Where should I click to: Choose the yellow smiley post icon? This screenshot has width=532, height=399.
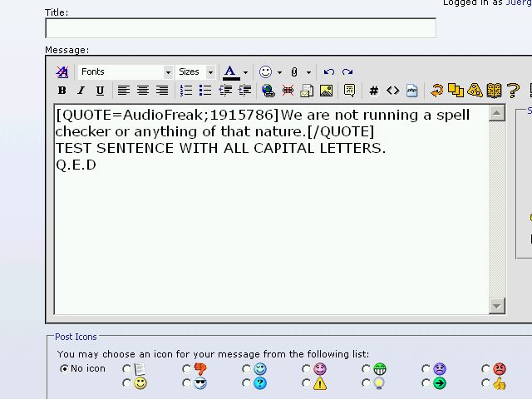(126, 383)
